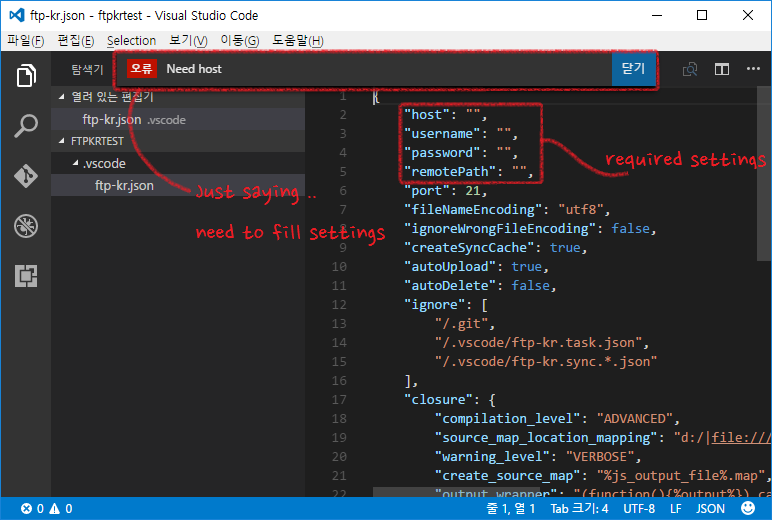Click the "/.vscode/ftp-kr.sync.*.json" entry
The image size is (772, 520).
(546, 362)
